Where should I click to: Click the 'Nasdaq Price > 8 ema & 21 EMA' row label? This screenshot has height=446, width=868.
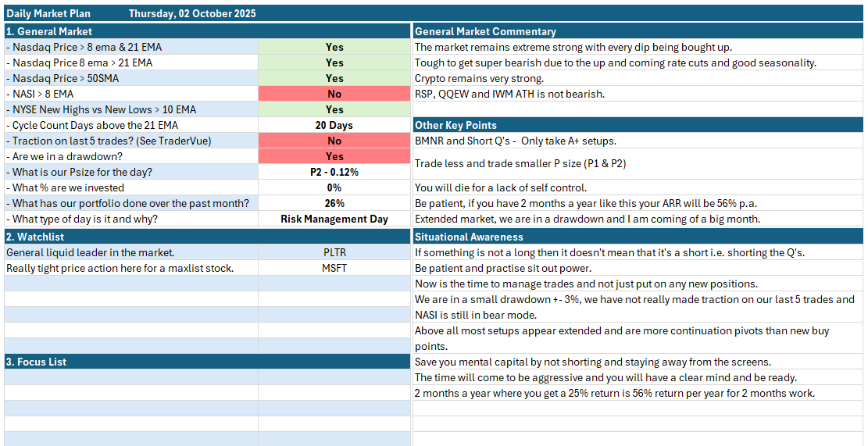(x=131, y=47)
